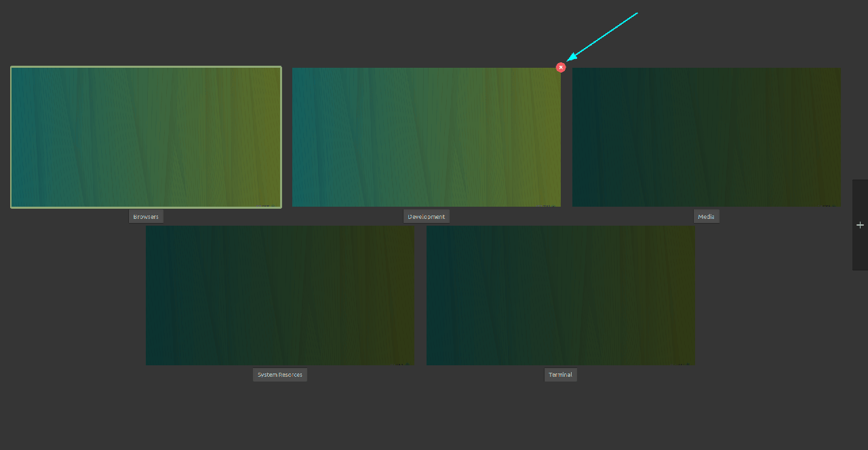
Task: Remove the second workspace using its close icon
Action: click(x=561, y=67)
